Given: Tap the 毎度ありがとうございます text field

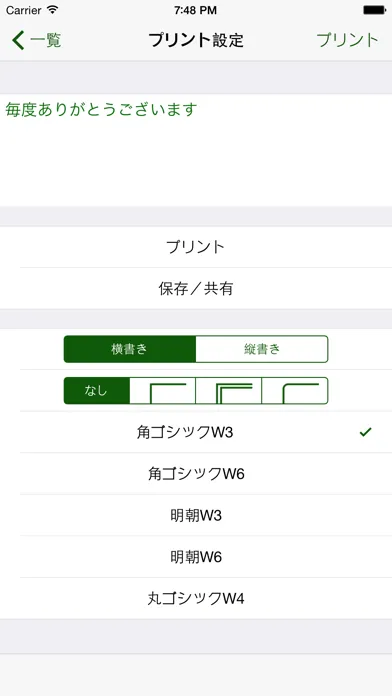Looking at the screenshot, I should click(196, 150).
